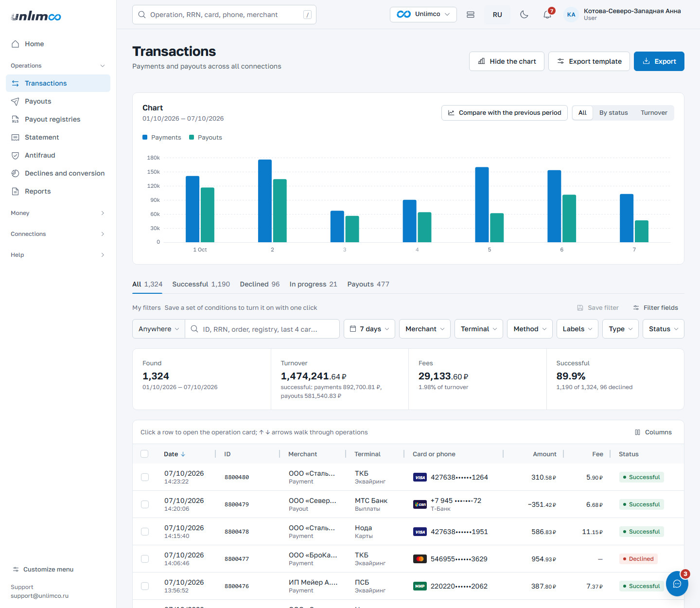Check the row for transaction 8800477
This screenshot has width=700, height=608.
[145, 559]
